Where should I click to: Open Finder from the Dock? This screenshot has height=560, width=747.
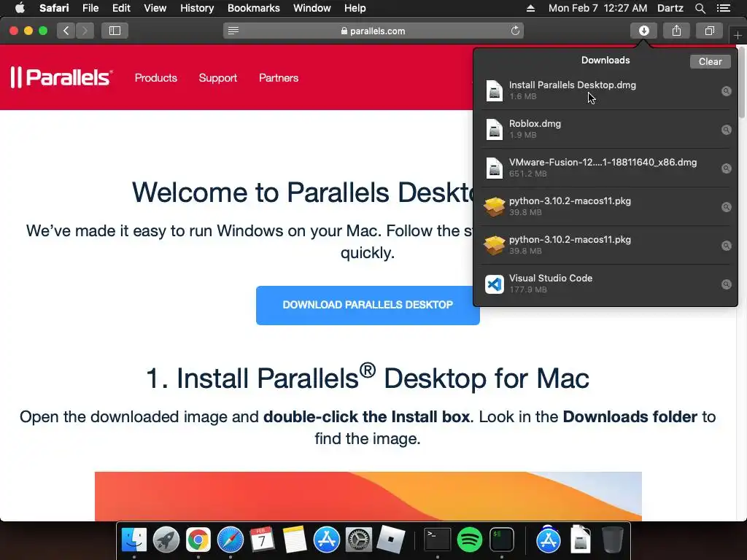point(134,540)
